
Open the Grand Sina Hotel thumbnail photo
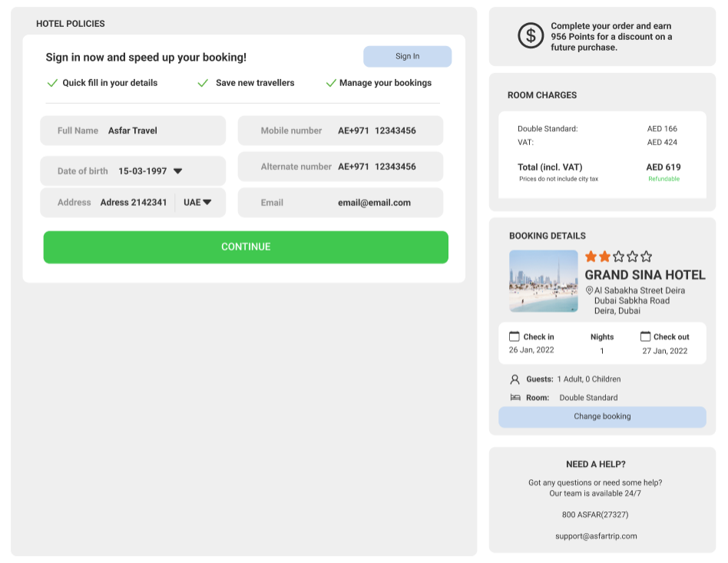543,281
